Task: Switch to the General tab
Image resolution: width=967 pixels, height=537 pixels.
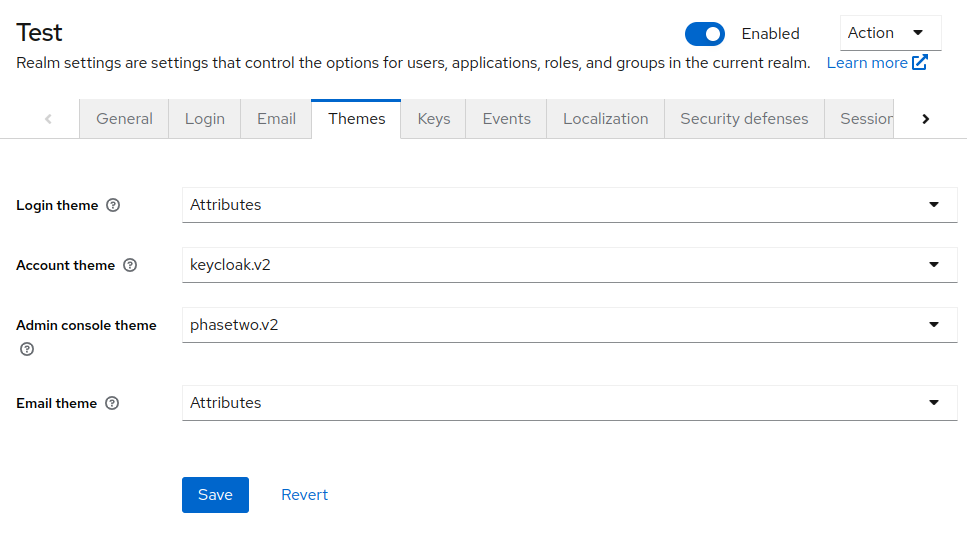Action: coord(124,119)
